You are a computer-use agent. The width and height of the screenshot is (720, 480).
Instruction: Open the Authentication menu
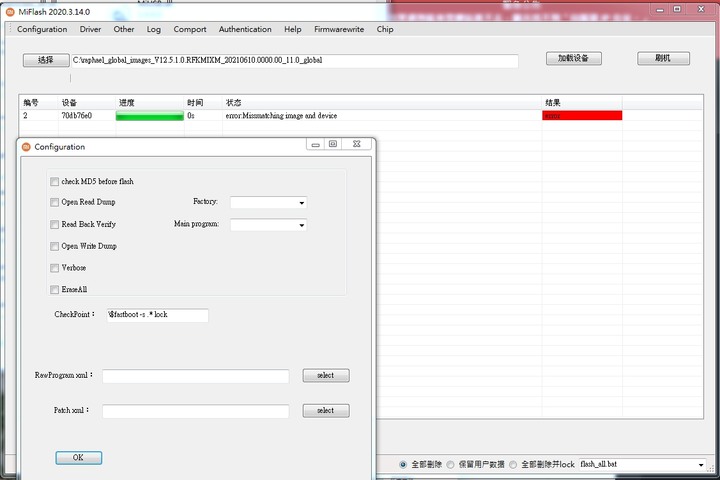(245, 29)
